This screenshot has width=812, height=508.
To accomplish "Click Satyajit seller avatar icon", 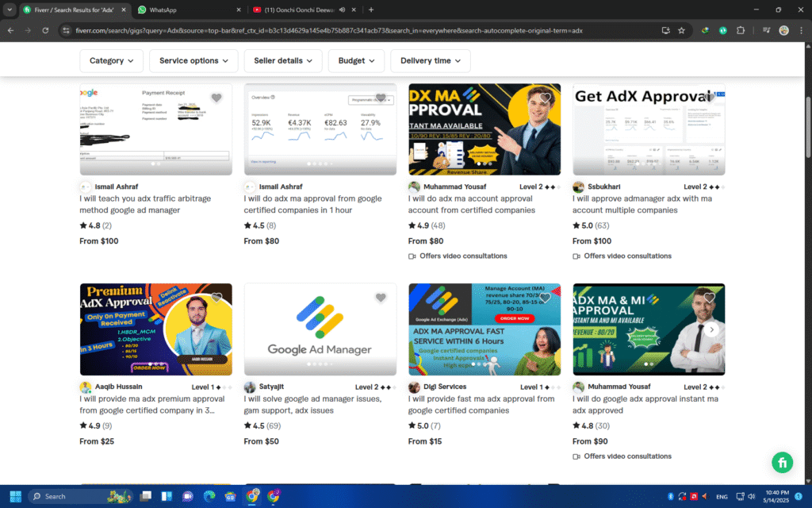I will [250, 387].
